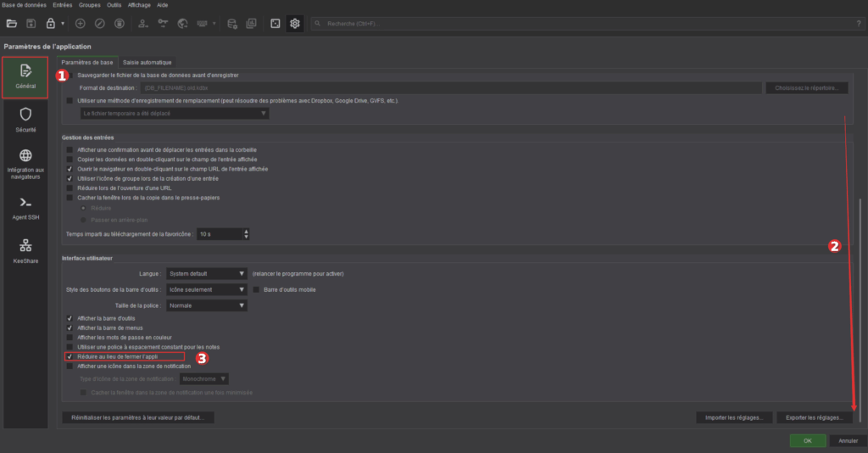Click the Exporter les réglages button
The image size is (868, 453).
pos(814,417)
